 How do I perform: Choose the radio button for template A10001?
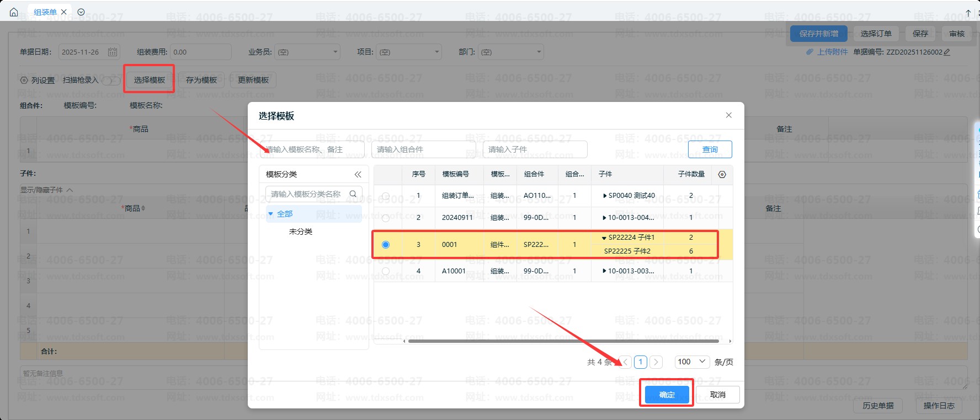click(386, 271)
